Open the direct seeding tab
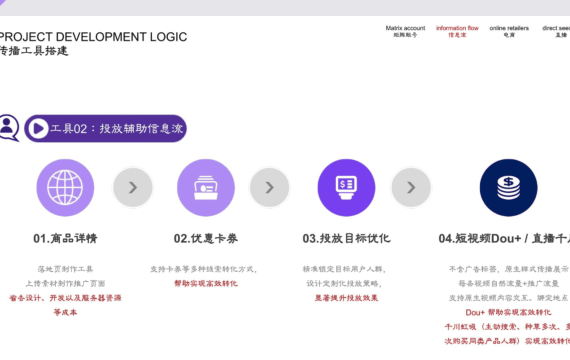This screenshot has width=570, height=360. click(556, 31)
